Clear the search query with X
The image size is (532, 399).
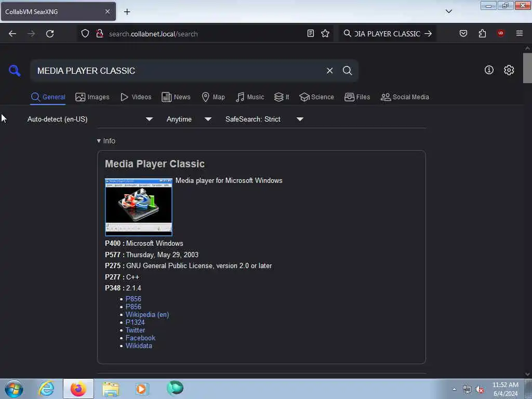tap(329, 71)
